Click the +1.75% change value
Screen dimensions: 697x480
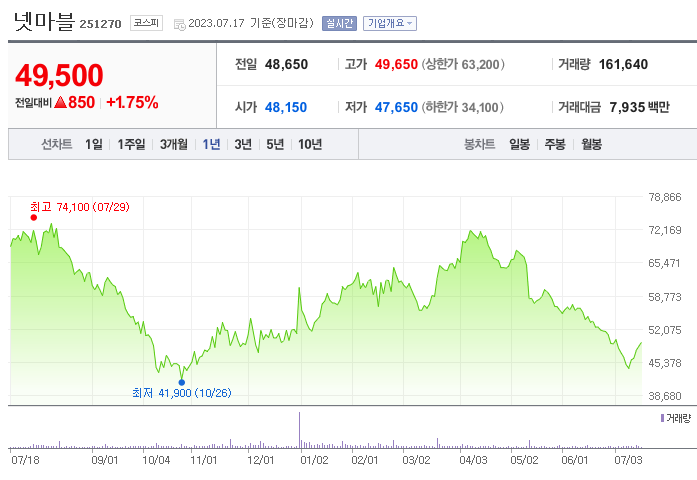(x=132, y=103)
